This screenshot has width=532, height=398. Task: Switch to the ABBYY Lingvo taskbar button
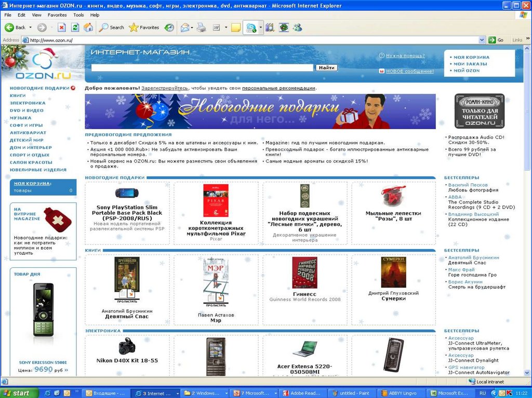click(401, 393)
